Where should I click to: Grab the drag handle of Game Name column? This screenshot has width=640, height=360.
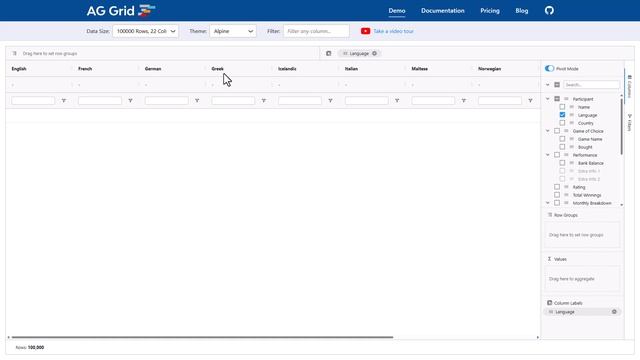coord(571,139)
